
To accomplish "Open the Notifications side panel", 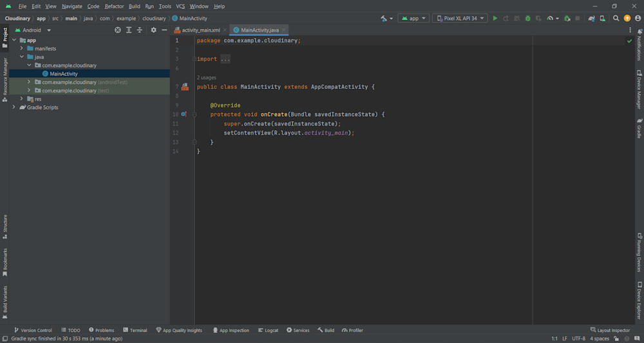I will [639, 45].
